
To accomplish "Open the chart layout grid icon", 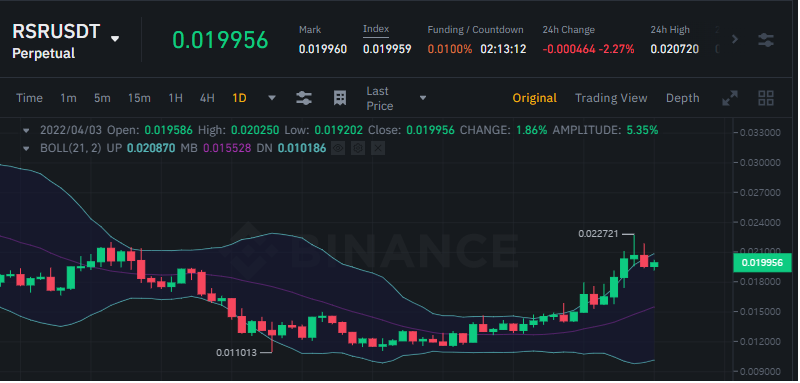I will click(766, 98).
